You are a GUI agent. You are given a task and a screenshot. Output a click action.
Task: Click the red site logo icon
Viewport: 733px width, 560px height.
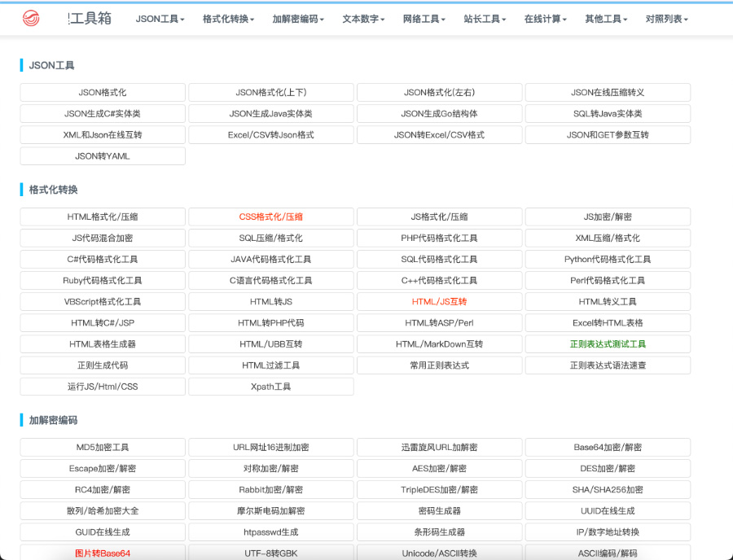tap(31, 18)
